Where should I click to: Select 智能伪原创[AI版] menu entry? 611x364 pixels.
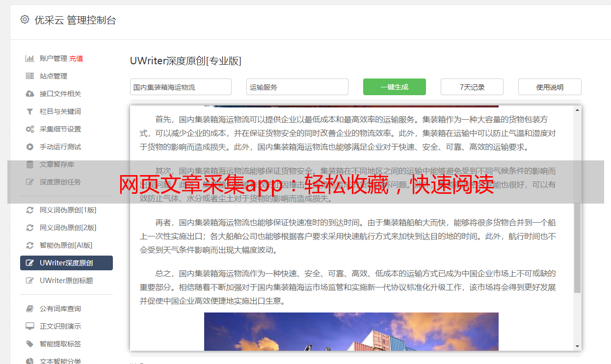pos(66,245)
